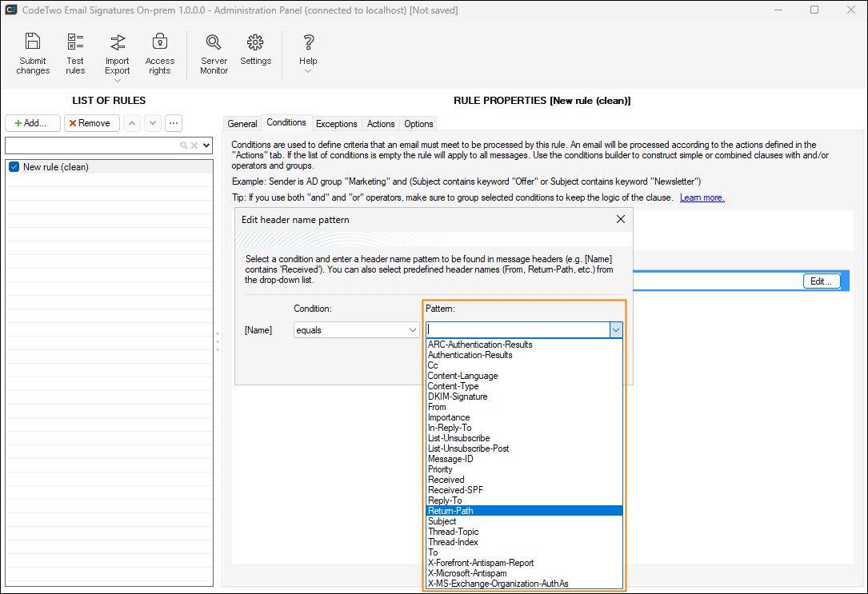Click the Add... rule button
Image resolution: width=868 pixels, height=594 pixels.
click(x=33, y=123)
